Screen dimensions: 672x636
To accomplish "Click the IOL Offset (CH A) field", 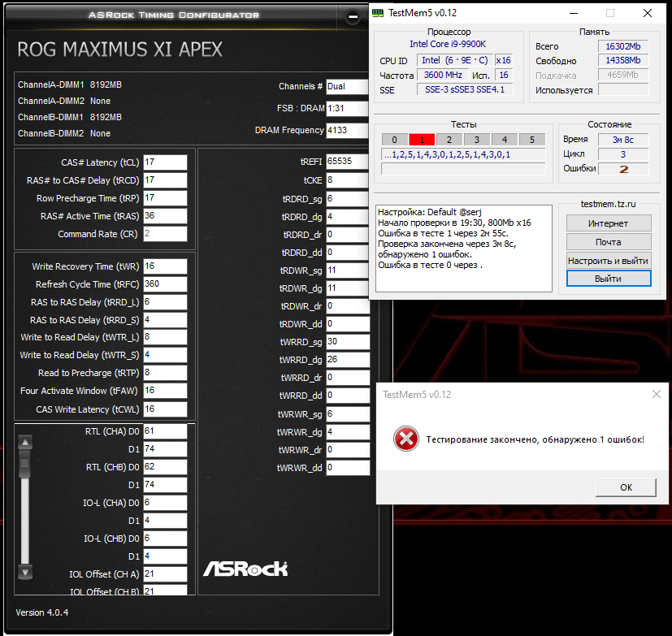I will [x=165, y=574].
